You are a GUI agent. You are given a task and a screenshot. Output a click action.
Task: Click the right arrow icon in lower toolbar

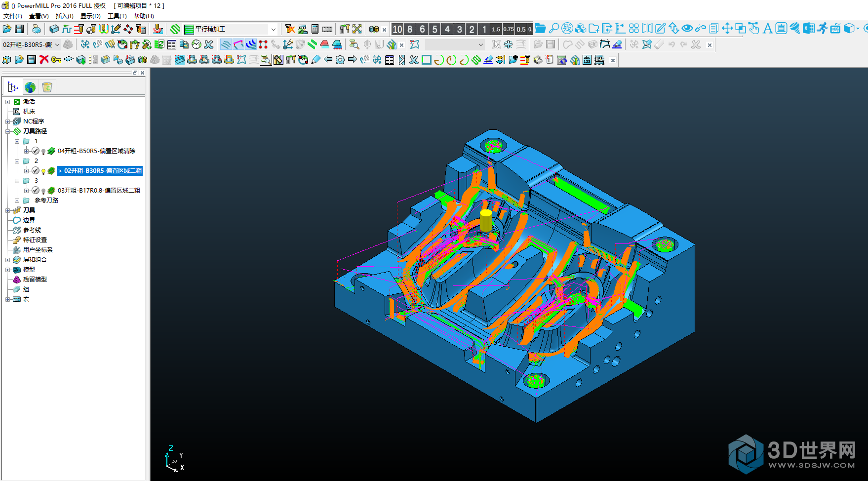click(353, 60)
